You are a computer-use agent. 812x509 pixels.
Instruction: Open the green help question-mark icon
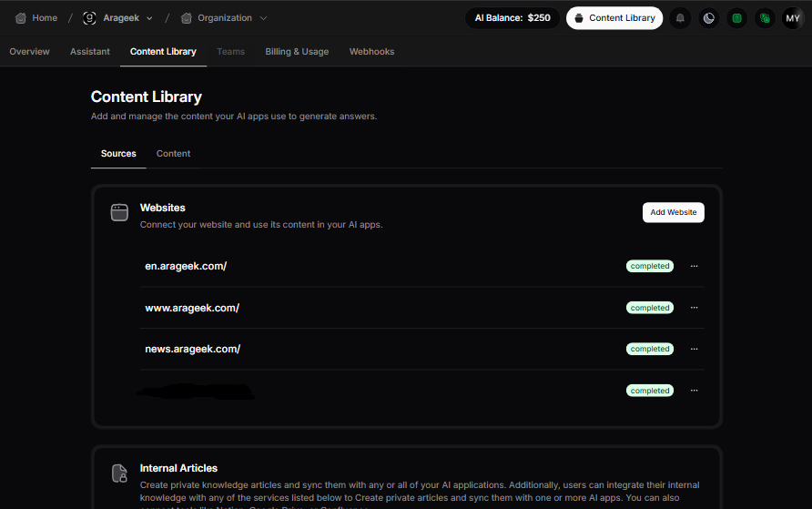pos(736,18)
